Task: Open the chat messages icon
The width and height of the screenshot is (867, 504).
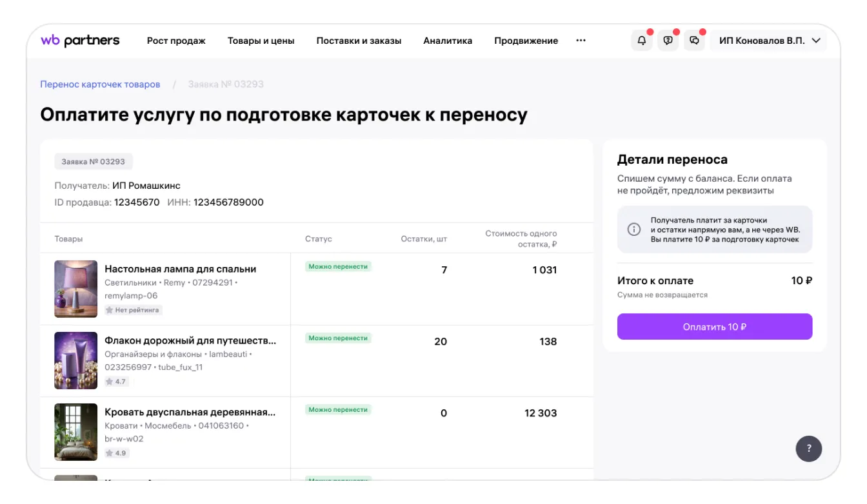Action: [x=694, y=41]
